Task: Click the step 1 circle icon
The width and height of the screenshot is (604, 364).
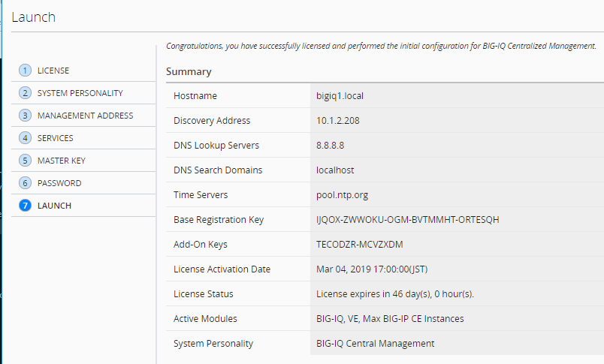Action: (25, 71)
